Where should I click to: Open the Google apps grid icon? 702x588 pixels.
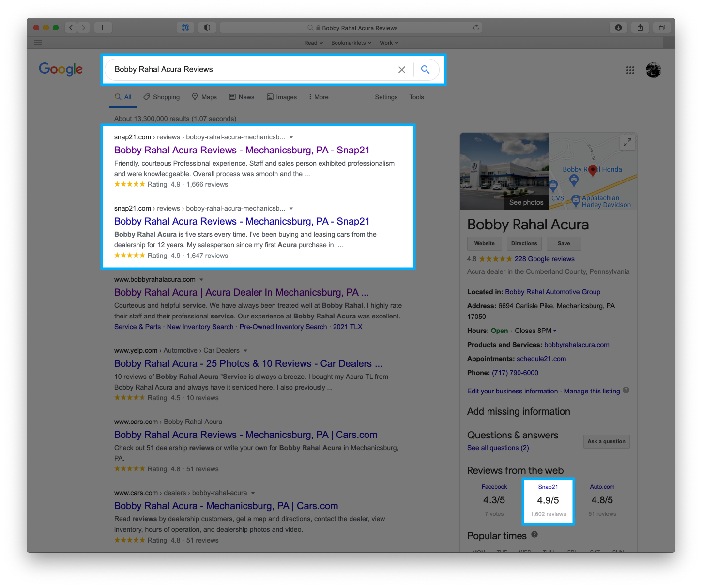630,70
